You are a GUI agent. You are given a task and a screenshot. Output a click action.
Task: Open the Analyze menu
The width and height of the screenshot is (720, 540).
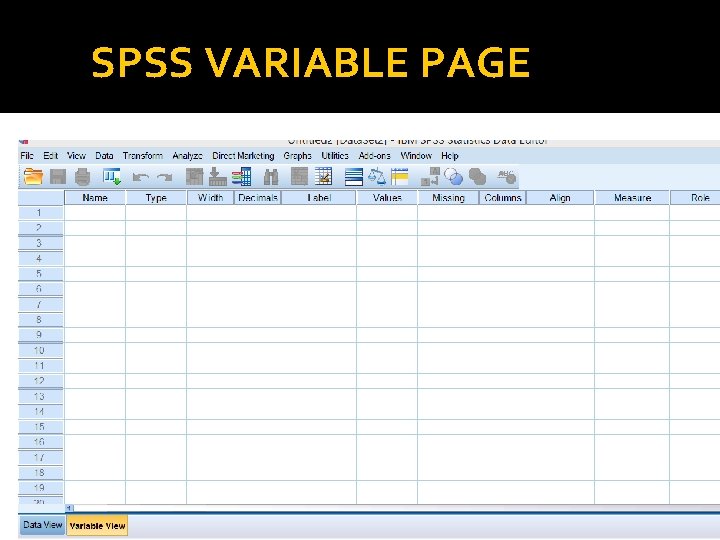point(187,156)
